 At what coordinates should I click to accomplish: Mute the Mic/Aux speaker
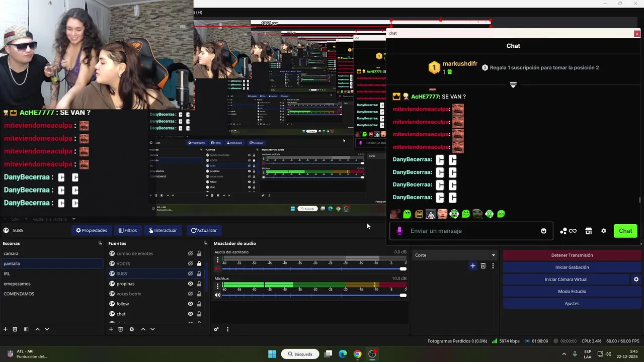pyautogui.click(x=217, y=295)
